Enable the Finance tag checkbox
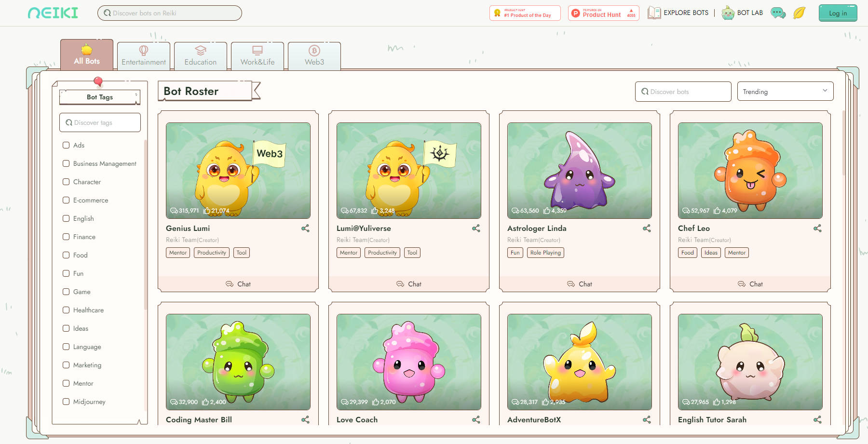 point(66,237)
